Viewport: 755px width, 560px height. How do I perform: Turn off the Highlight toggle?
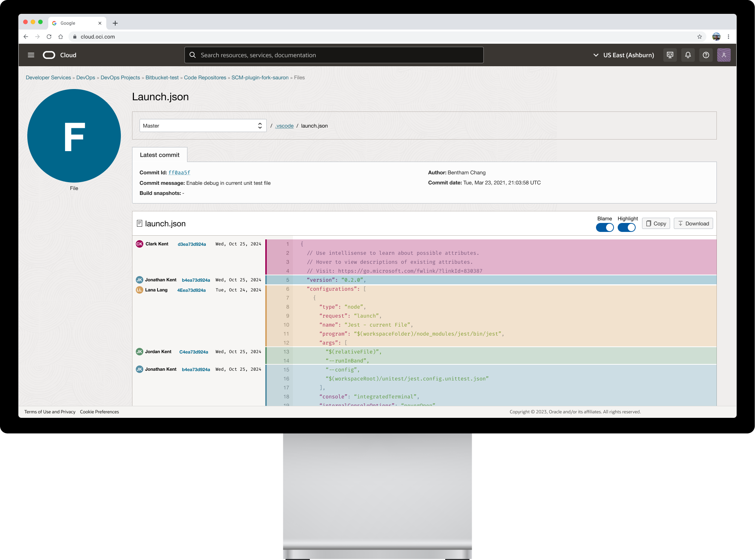[626, 227]
